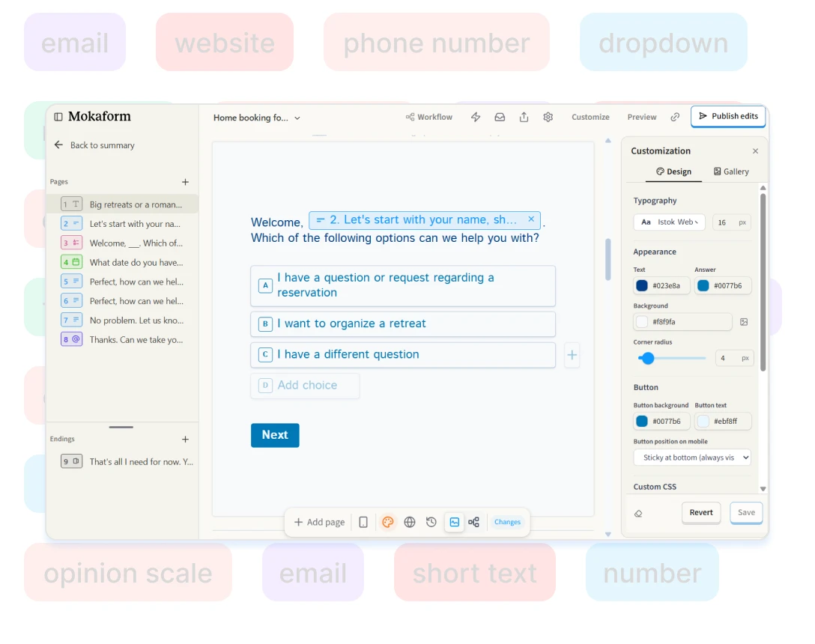Select choice B organize a retreat
815x644 pixels.
(403, 323)
